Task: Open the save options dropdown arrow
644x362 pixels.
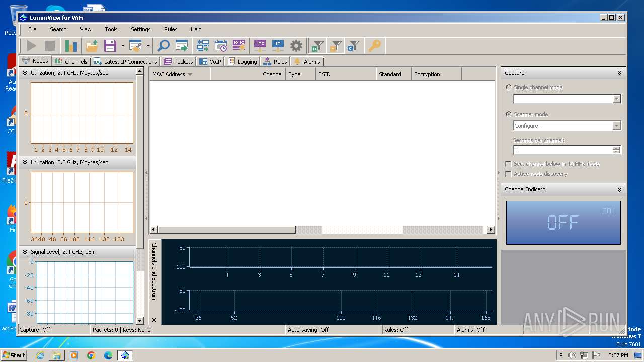Action: (123, 46)
